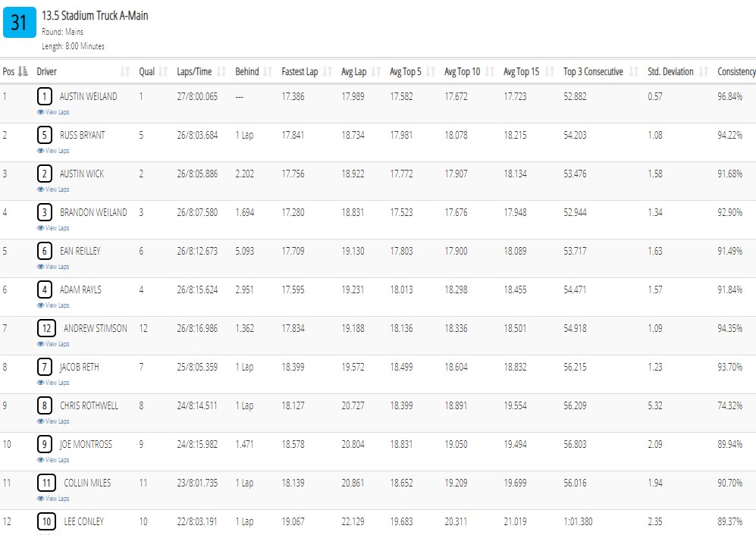Open View Laps link for Ean Reilley
The image size is (756, 535).
pos(53,267)
